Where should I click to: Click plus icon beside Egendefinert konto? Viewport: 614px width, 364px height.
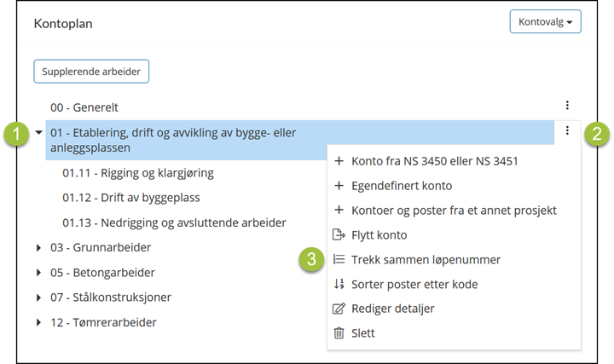[x=339, y=186]
